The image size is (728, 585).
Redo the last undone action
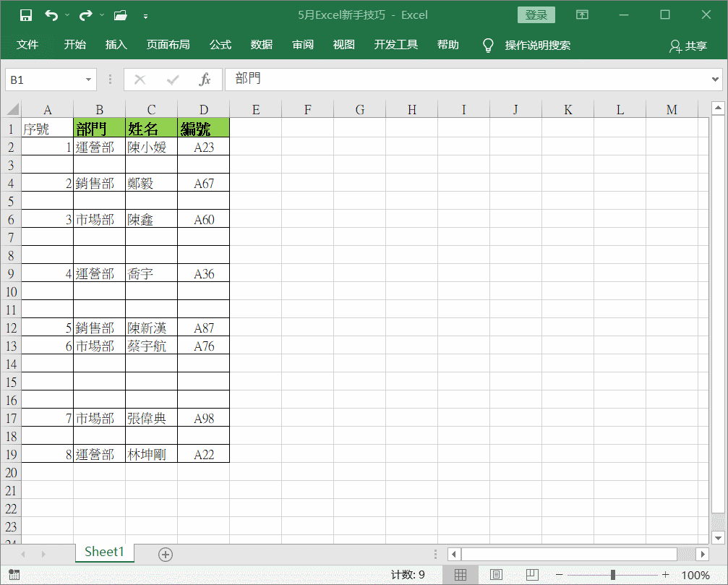[x=86, y=15]
